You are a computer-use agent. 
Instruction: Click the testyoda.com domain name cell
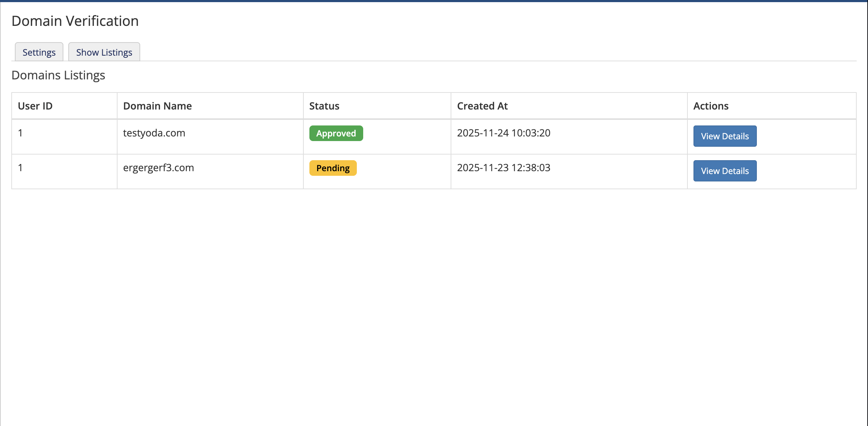pos(154,133)
